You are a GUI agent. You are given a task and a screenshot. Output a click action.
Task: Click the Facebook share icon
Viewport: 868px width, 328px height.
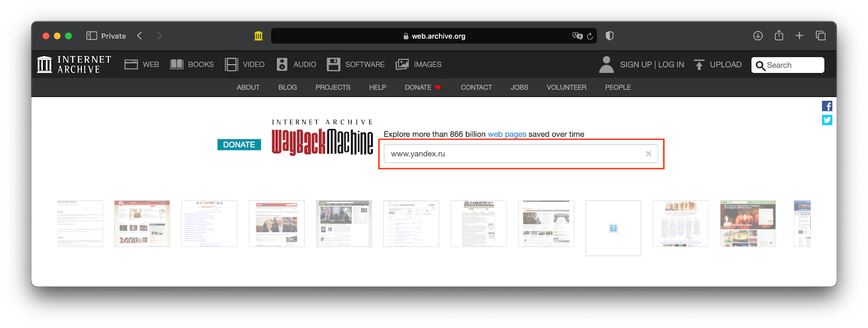(x=827, y=106)
